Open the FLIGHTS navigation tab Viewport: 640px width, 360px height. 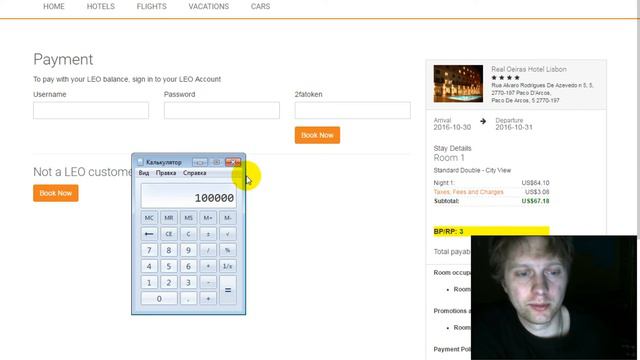click(x=151, y=7)
